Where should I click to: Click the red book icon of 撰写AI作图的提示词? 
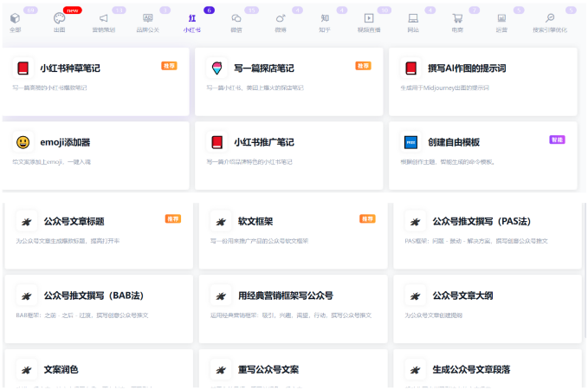[x=411, y=68]
